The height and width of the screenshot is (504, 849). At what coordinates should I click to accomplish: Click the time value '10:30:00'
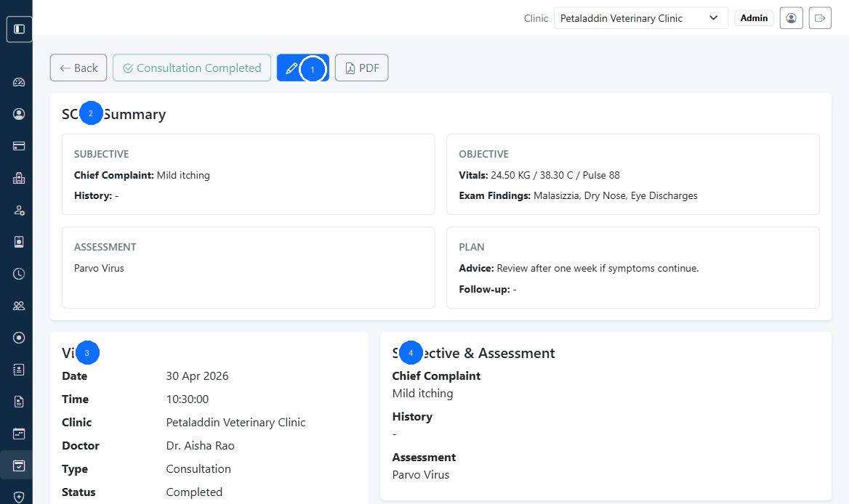pos(188,399)
